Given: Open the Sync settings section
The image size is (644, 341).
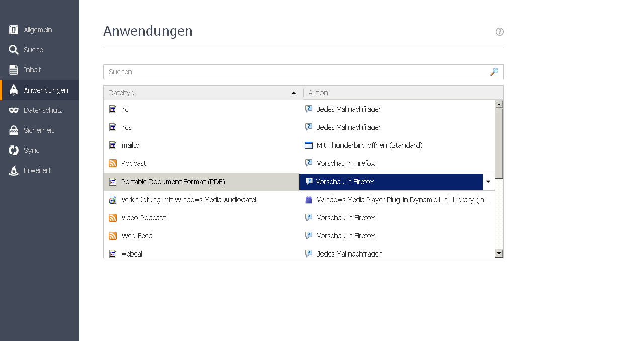Looking at the screenshot, I should (31, 150).
